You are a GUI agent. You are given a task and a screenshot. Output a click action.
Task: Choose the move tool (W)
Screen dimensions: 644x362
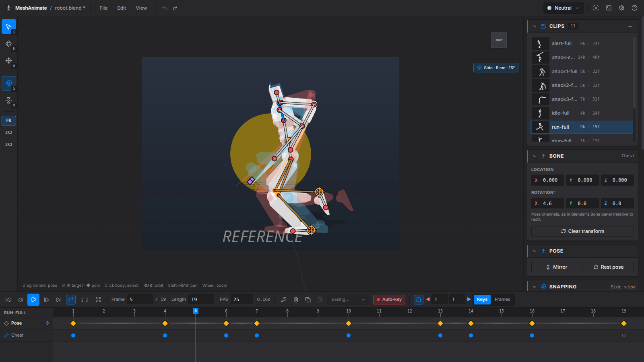tap(9, 60)
